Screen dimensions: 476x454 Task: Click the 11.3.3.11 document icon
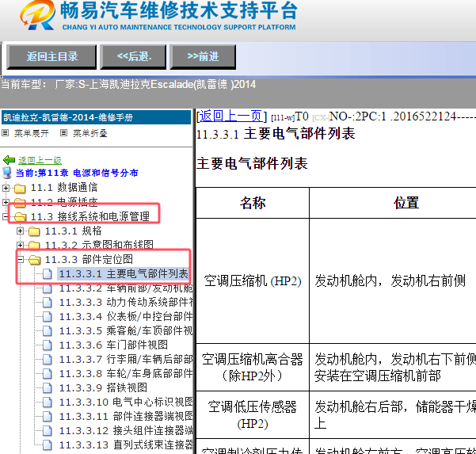(x=47, y=416)
